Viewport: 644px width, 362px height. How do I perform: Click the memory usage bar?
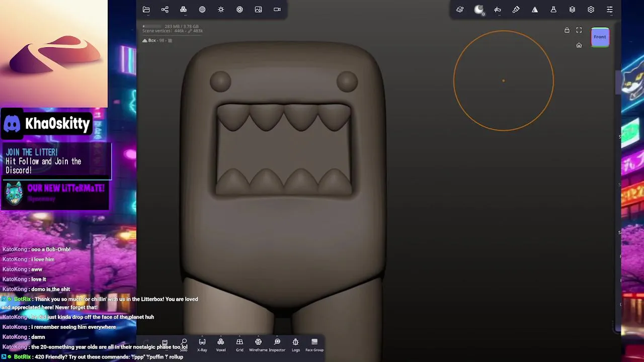click(152, 26)
